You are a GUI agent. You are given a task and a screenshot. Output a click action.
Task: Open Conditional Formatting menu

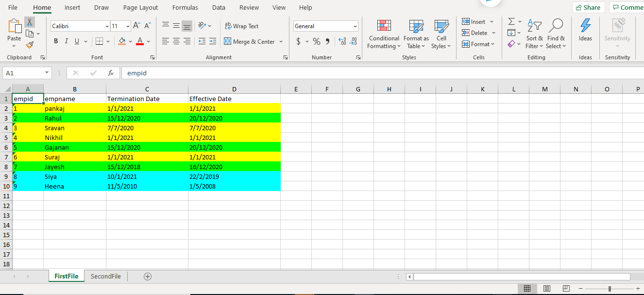coord(384,34)
